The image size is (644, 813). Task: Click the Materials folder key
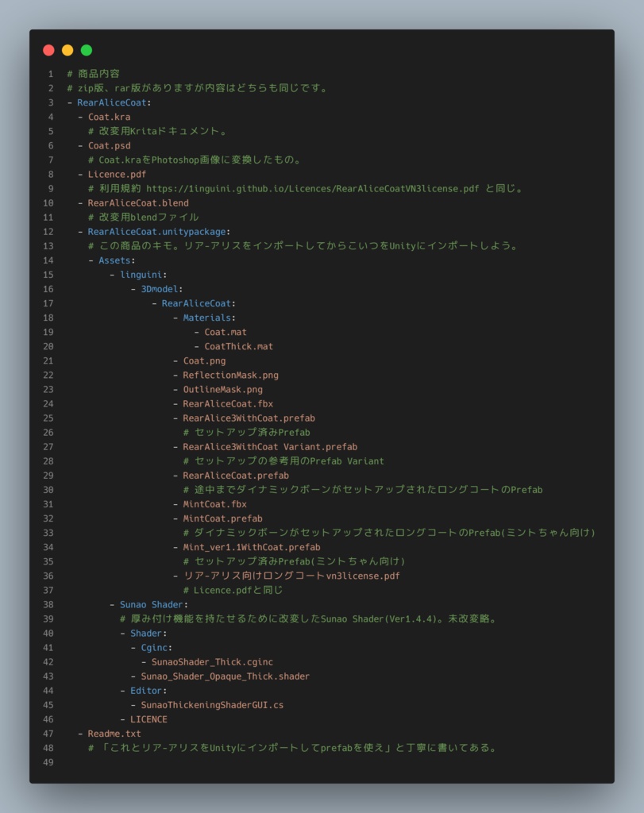point(209,317)
